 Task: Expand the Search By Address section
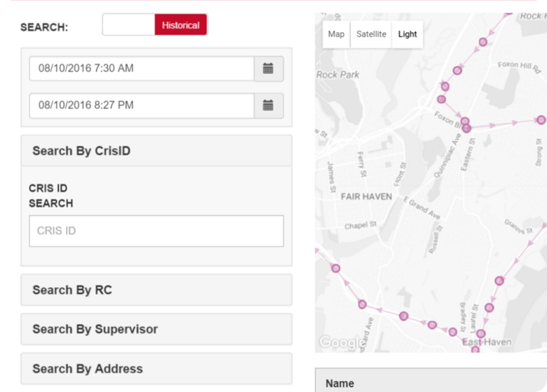156,369
